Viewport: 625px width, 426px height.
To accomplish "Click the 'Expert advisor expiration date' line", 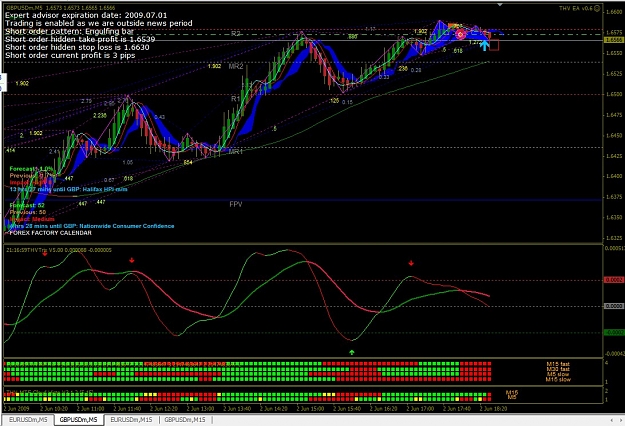I will click(x=86, y=15).
